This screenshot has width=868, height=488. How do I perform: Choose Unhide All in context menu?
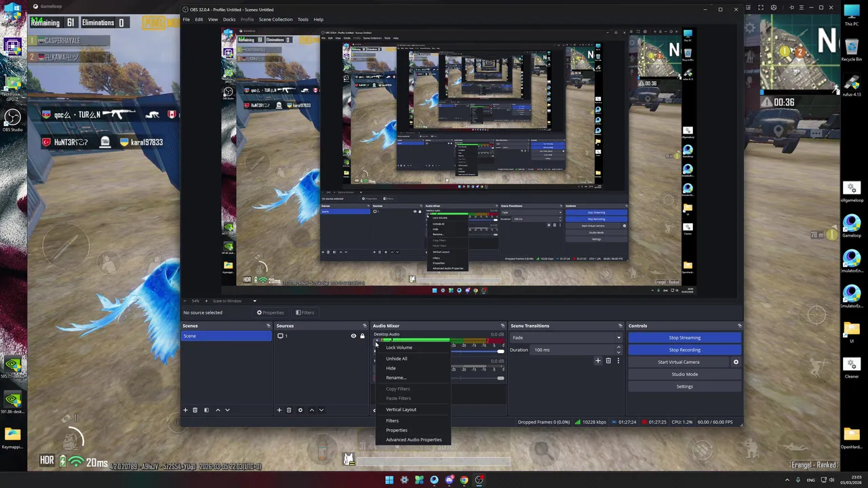[413, 359]
